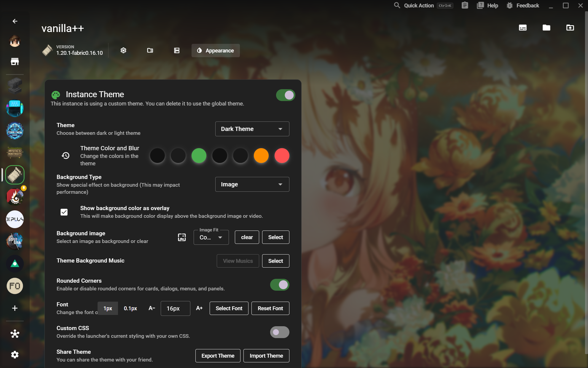The height and width of the screenshot is (368, 588).
Task: Open the multiplayer network icon
Action: (15, 334)
